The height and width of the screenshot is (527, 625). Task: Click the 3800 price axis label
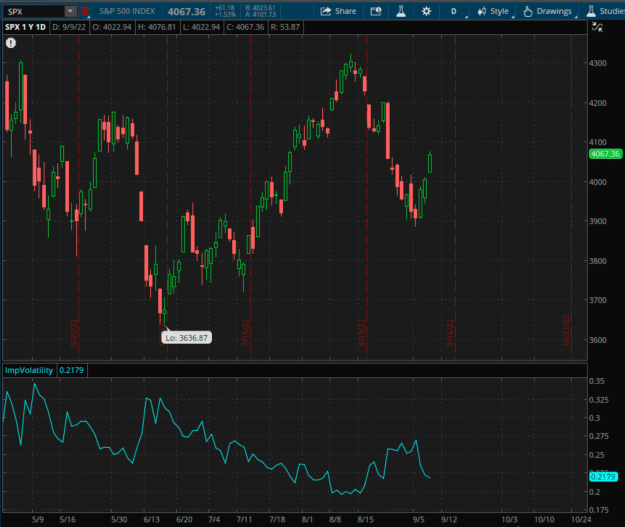(x=598, y=261)
